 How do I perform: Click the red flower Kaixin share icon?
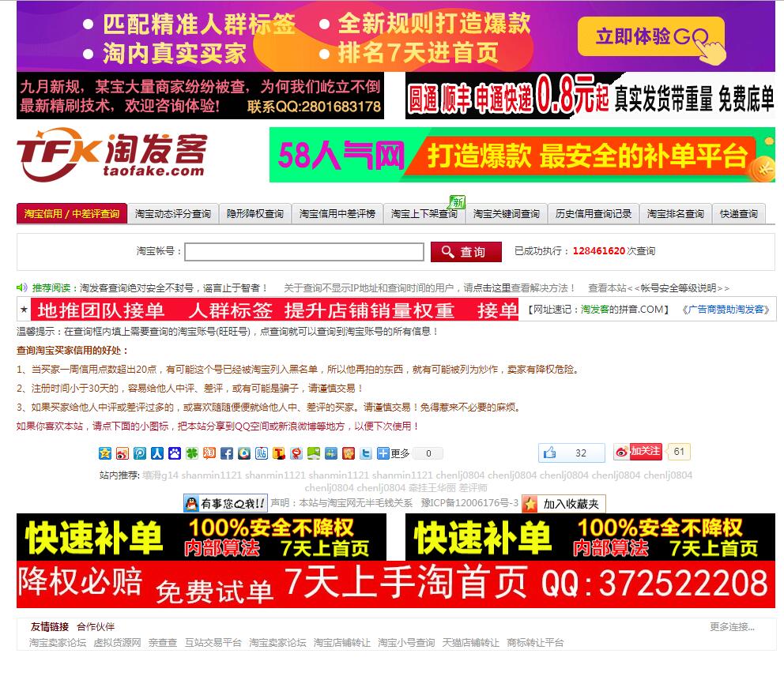point(349,453)
